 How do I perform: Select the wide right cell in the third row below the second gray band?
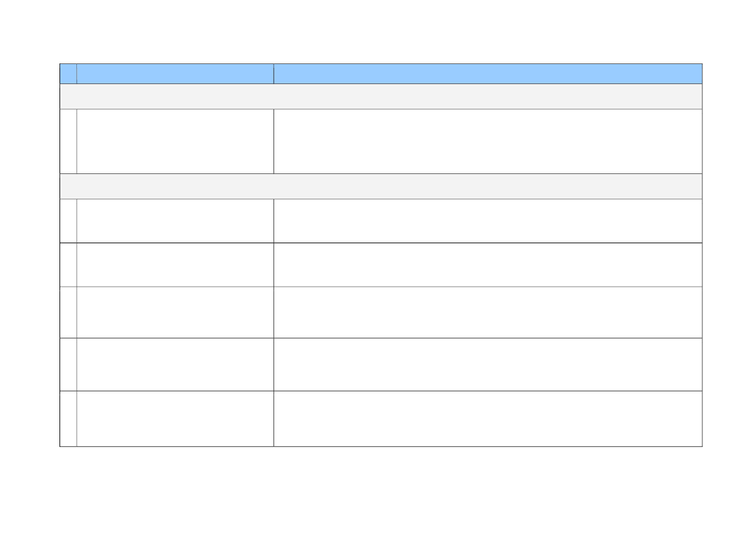(x=488, y=312)
